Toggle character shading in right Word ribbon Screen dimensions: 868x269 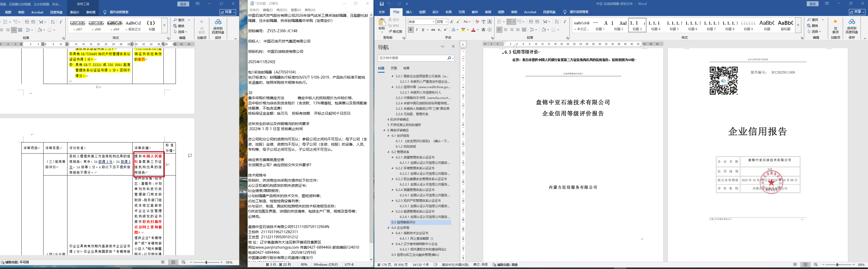tap(483, 30)
